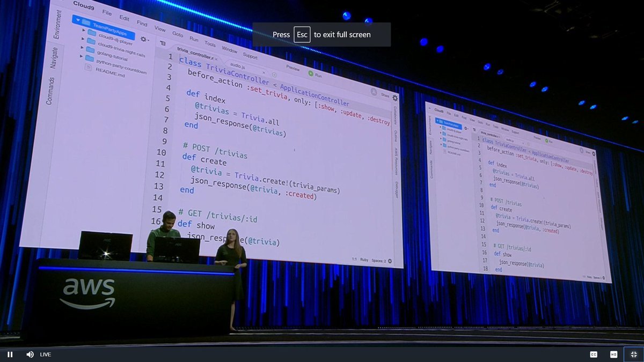Close the audio.js tab on large screen
The width and height of the screenshot is (644, 362).
point(264,71)
